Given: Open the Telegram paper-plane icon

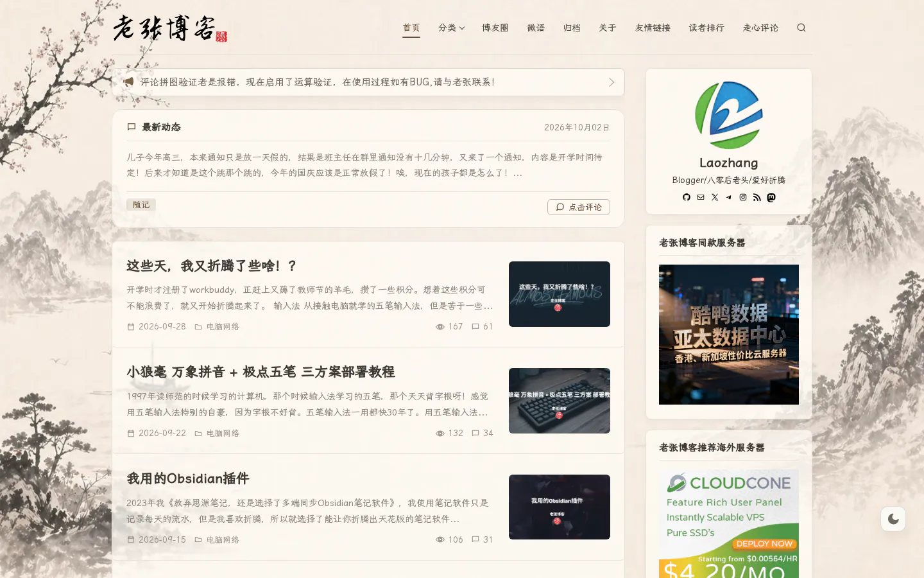Looking at the screenshot, I should (729, 197).
